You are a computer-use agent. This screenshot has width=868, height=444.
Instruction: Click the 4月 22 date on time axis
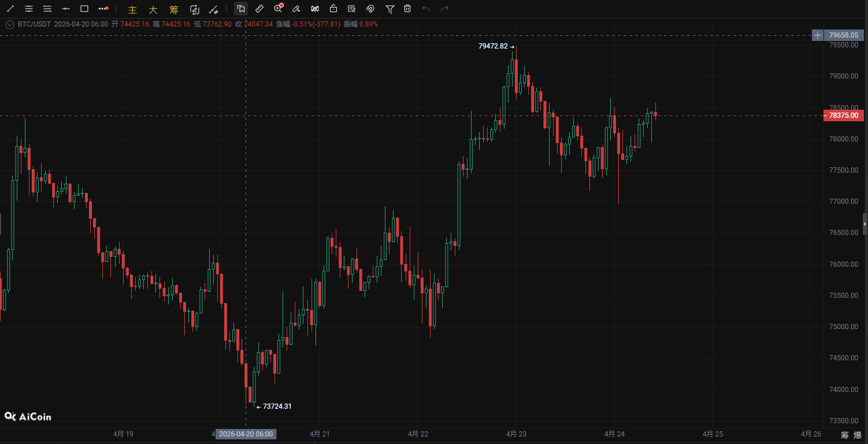coord(418,434)
